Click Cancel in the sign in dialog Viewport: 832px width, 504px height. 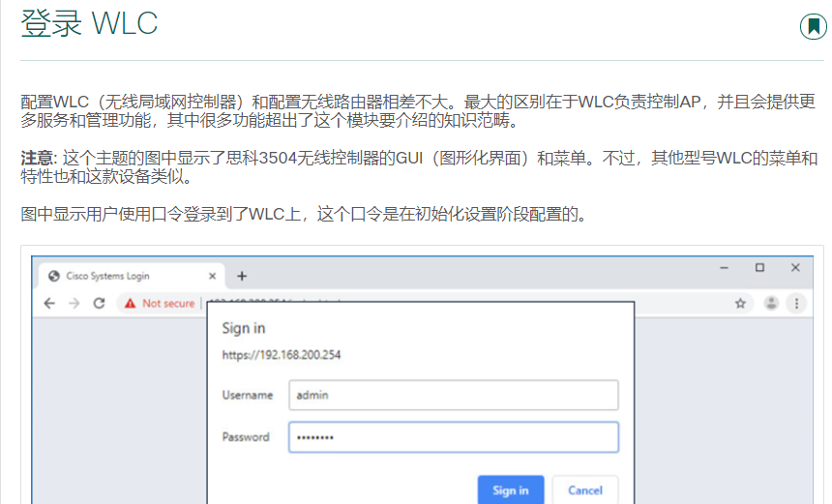point(584,490)
